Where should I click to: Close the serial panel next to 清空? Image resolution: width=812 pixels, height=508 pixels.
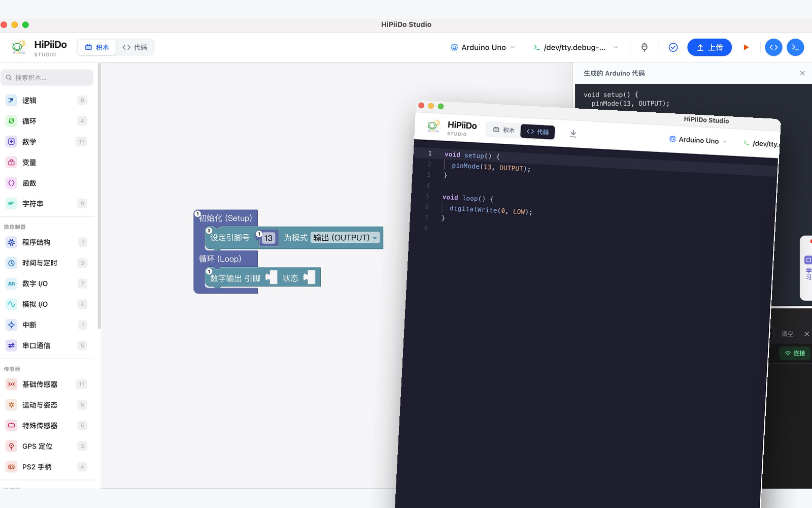click(806, 334)
